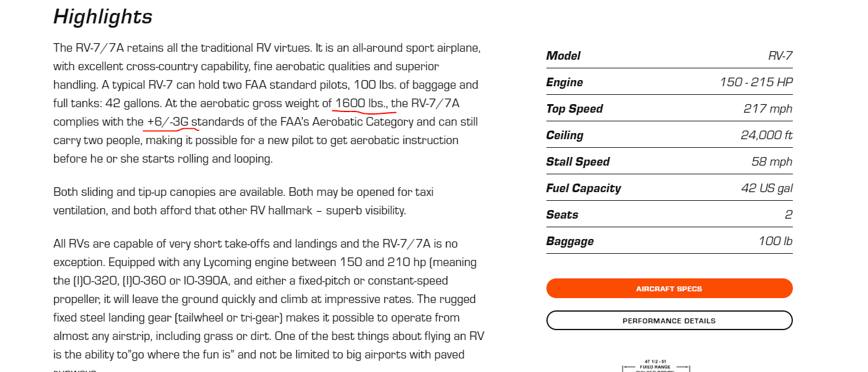868x372 pixels.
Task: Select the Model label in specs table
Action: [563, 56]
